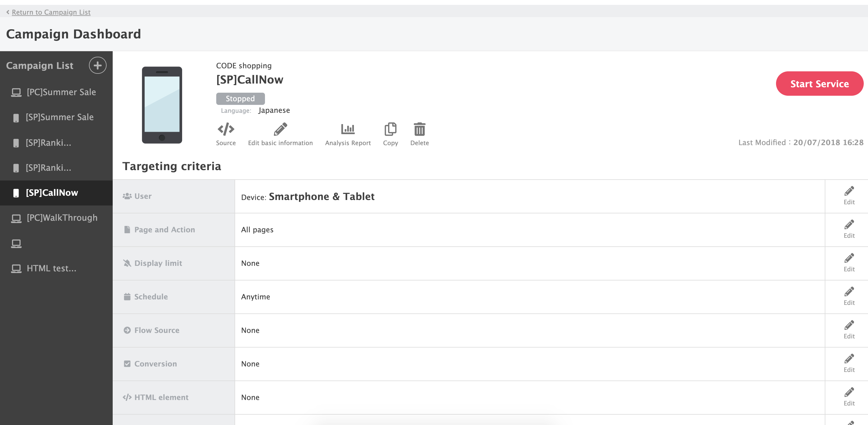Open [SP]Summer Sale in sidebar
Viewport: 868px width, 425px height.
[60, 117]
